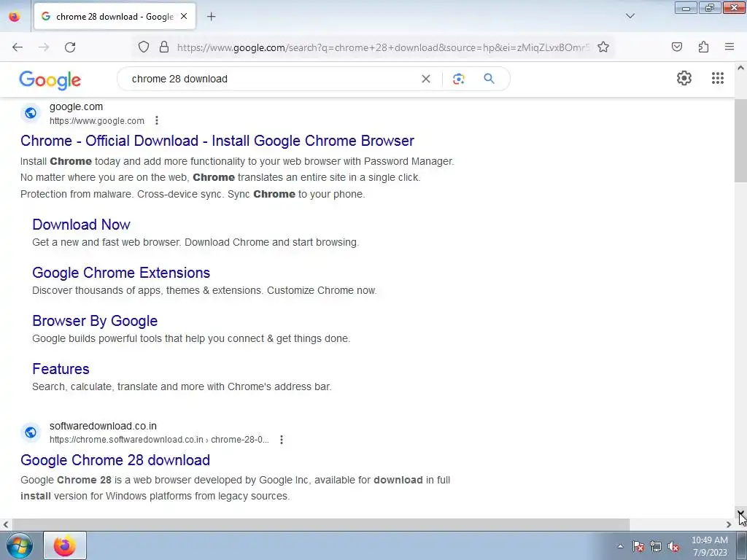The image size is (747, 560).
Task: Bookmark this page with the star icon
Action: pos(603,47)
